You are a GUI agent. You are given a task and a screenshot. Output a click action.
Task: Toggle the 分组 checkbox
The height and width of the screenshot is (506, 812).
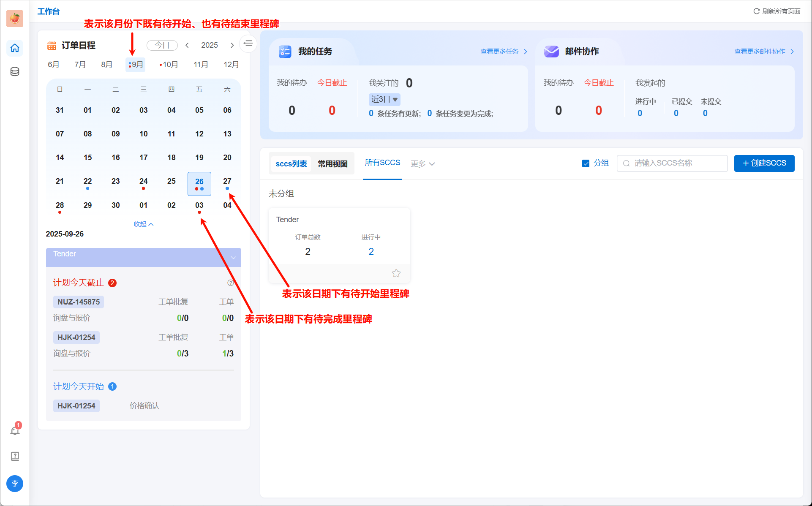[x=586, y=163]
